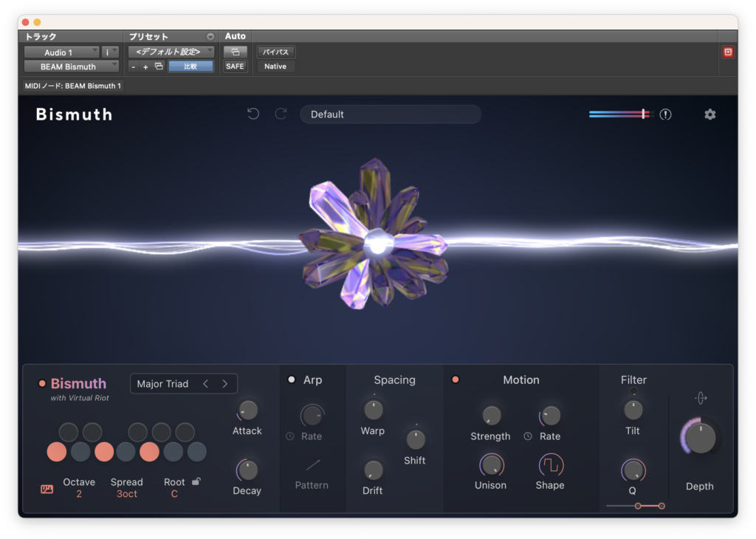The image size is (756, 539).
Task: Click the Unison knob
Action: (x=491, y=465)
